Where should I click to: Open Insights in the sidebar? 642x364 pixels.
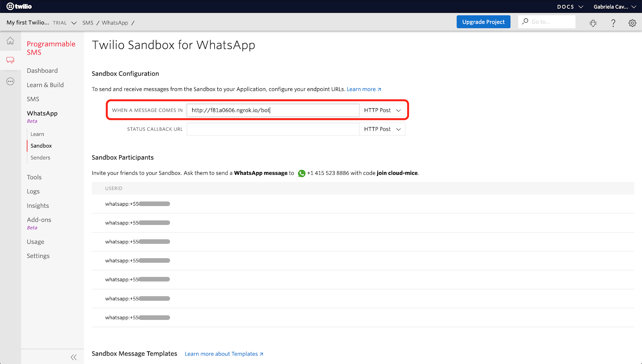[x=38, y=206]
